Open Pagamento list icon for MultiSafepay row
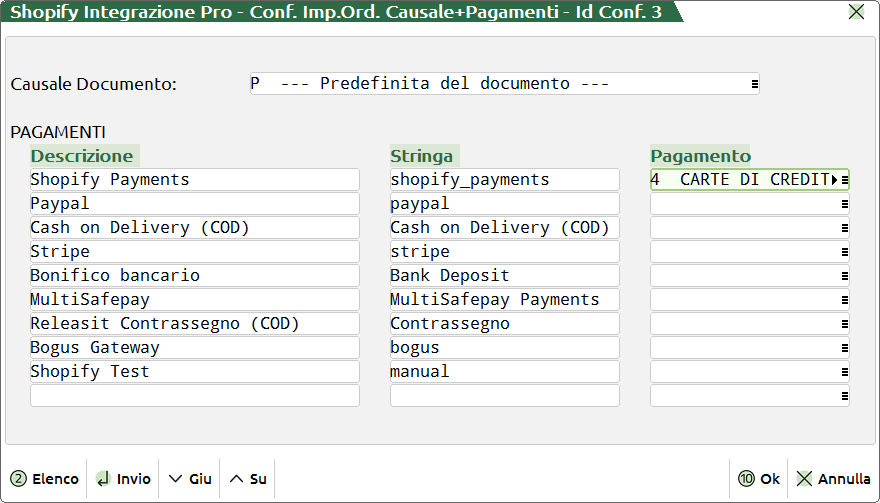The width and height of the screenshot is (880, 503). (844, 300)
